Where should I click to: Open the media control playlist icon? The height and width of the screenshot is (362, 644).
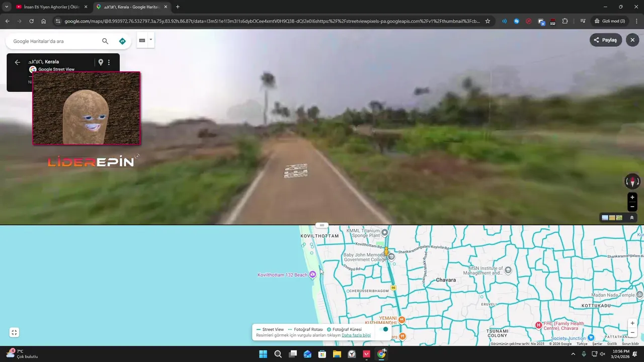583,21
